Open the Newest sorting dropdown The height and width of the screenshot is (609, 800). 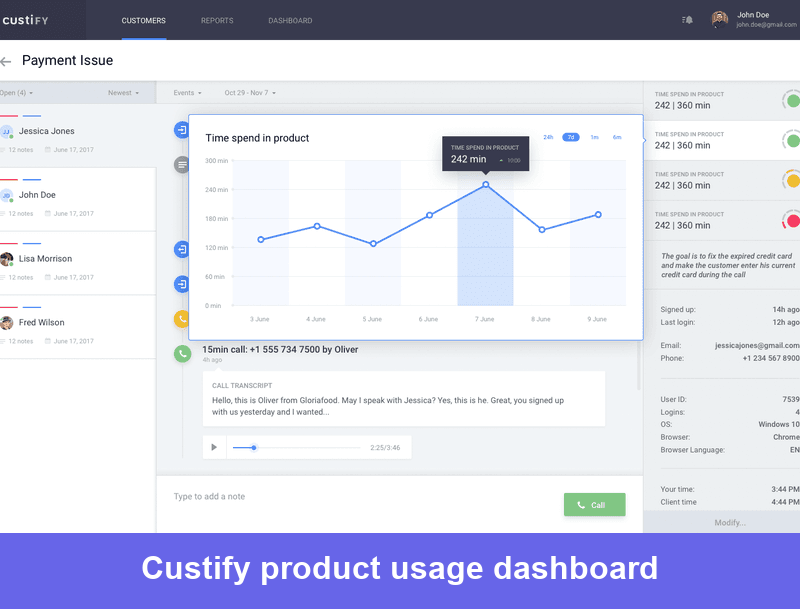[x=124, y=92]
